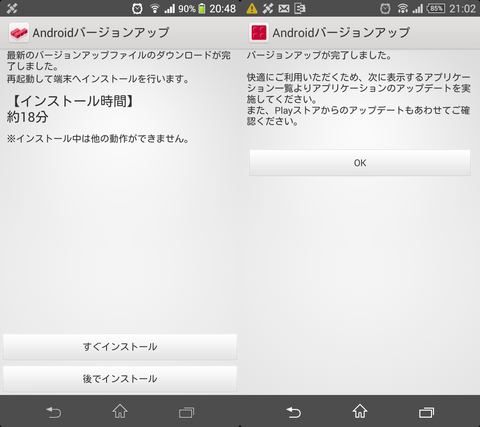Tap back navigation icon on right screen
480x427 pixels.
[x=294, y=412]
